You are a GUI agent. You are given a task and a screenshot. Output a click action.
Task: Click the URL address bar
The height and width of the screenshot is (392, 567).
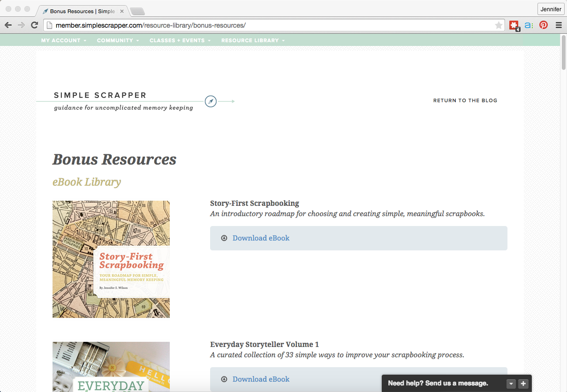click(x=272, y=25)
